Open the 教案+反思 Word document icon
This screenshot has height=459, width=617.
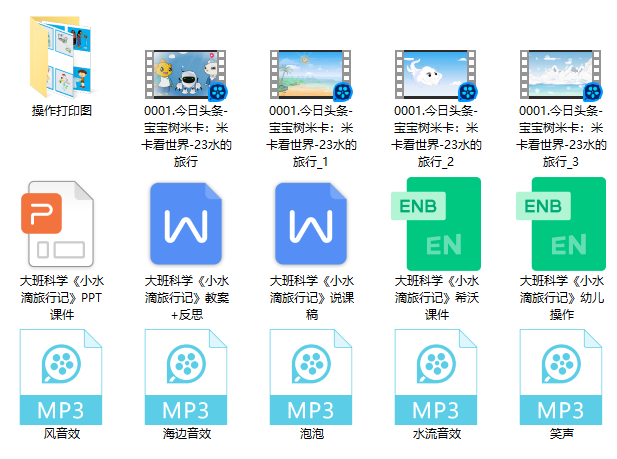(186, 224)
